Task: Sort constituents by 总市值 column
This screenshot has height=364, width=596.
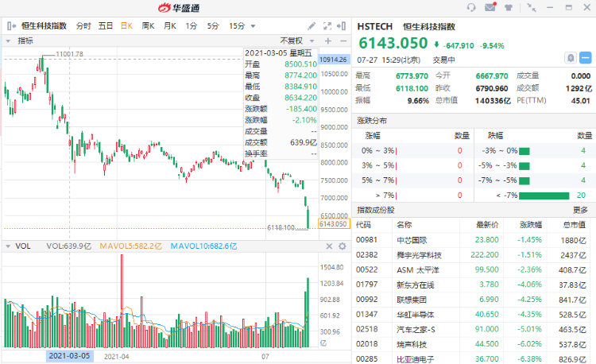Action: (574, 225)
